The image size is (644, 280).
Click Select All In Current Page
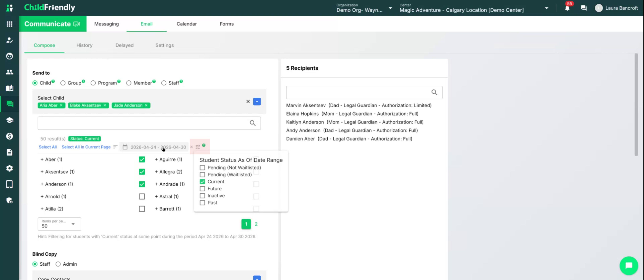[x=86, y=147]
